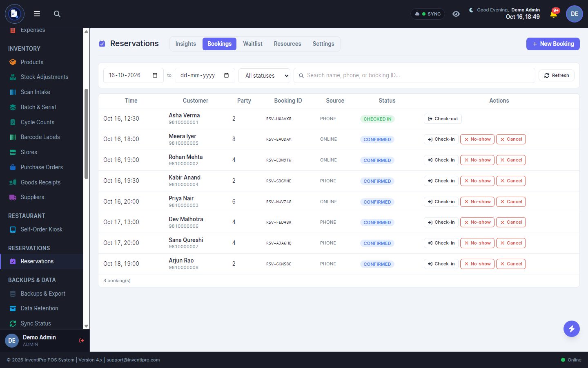Click the Refresh button
Image resolution: width=588 pixels, height=368 pixels.
557,75
